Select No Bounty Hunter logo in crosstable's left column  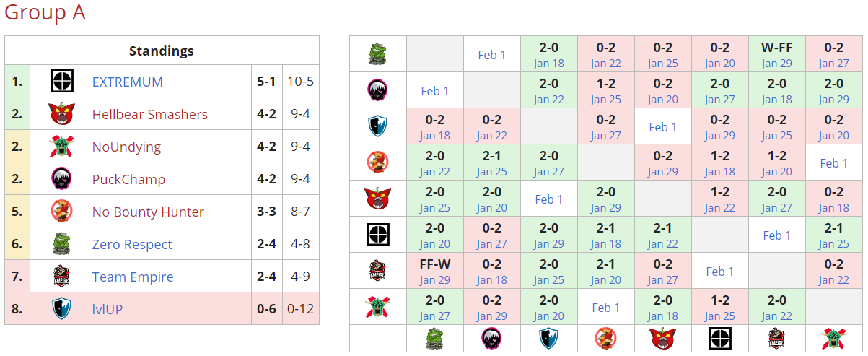[378, 162]
